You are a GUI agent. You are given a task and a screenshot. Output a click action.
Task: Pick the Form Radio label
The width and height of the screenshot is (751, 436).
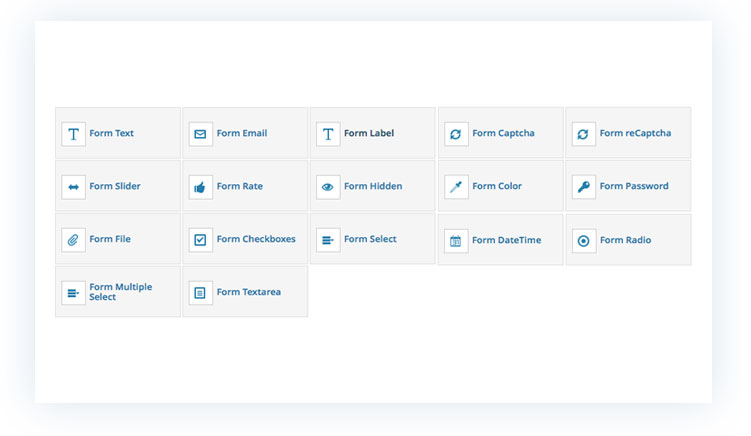(626, 240)
